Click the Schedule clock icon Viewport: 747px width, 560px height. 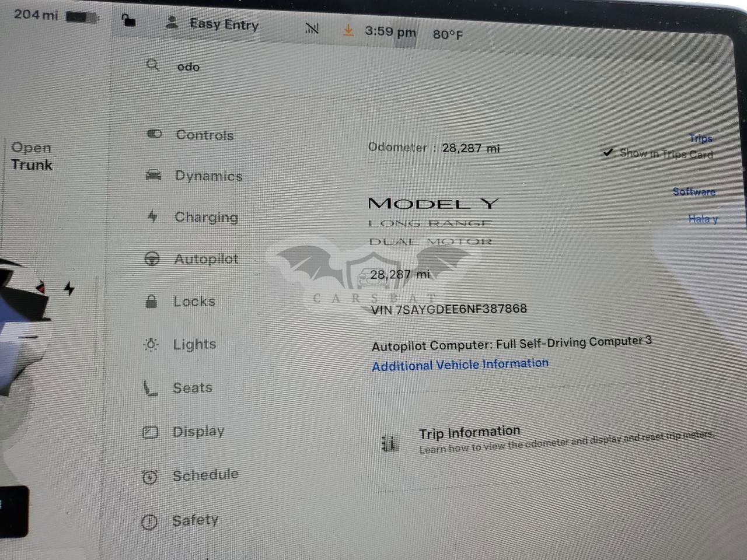[x=150, y=477]
